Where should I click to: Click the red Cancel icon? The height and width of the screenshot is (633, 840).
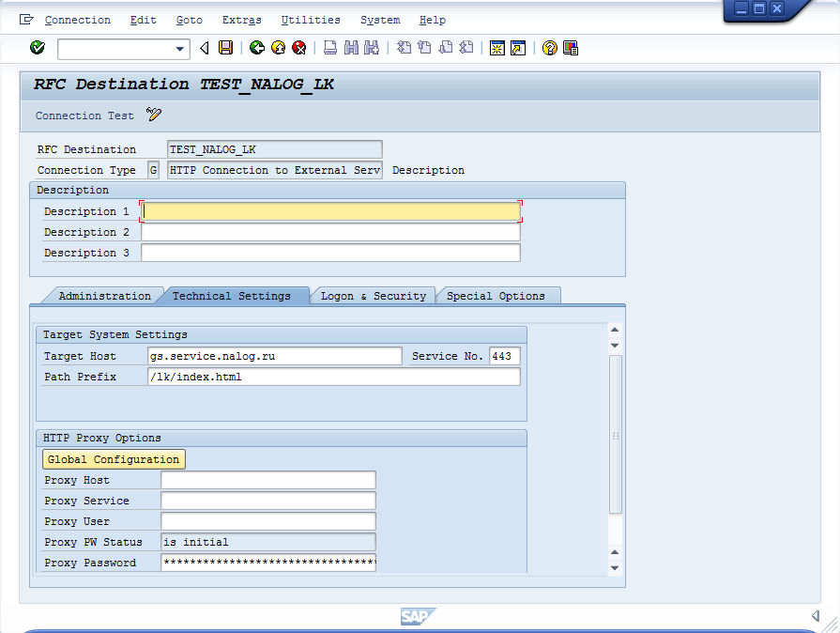point(299,48)
